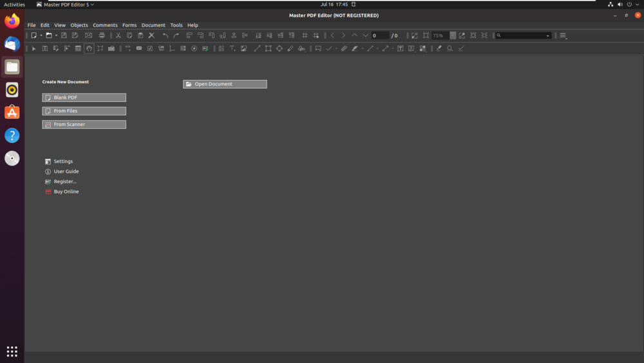The image size is (644, 363).
Task: Click the Cut scissors icon
Action: [118, 35]
